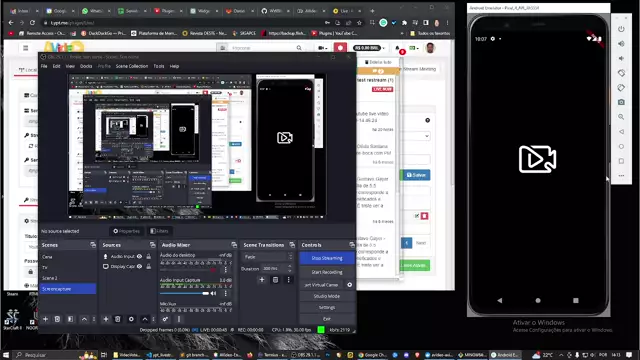The height and width of the screenshot is (360, 640).
Task: Click blue Salvar button in browser
Action: (416, 175)
